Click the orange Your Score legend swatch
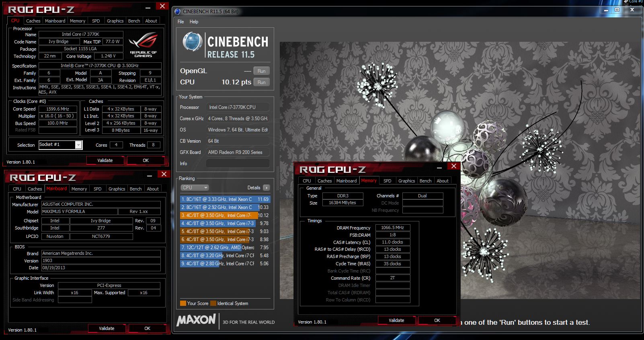644x340 pixels. 183,303
